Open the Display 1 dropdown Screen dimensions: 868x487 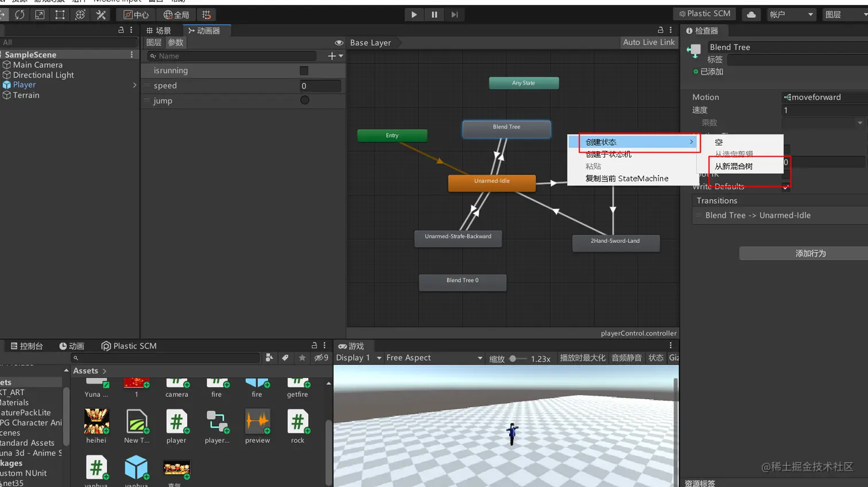coord(359,358)
